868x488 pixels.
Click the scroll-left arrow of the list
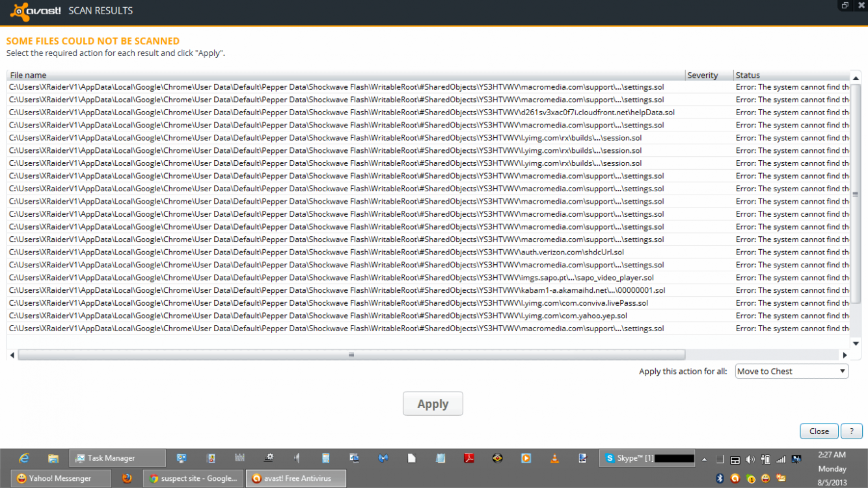coord(12,355)
